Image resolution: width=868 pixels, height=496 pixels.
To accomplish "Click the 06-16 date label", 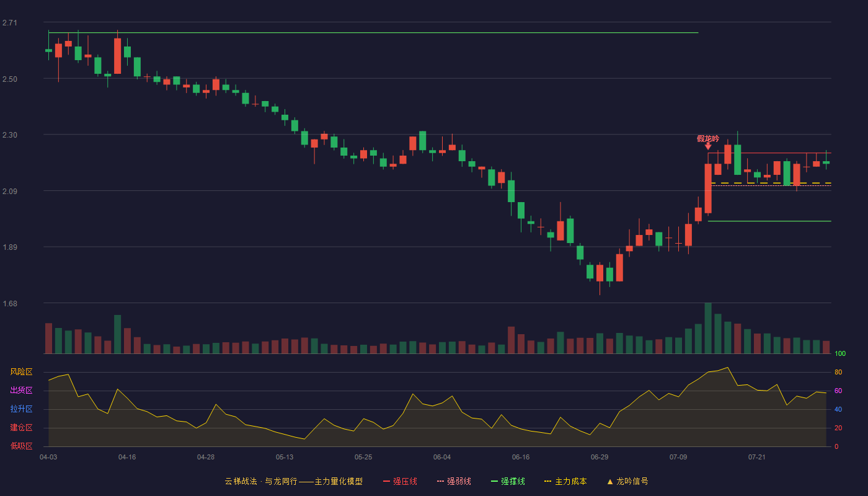I will pyautogui.click(x=521, y=457).
